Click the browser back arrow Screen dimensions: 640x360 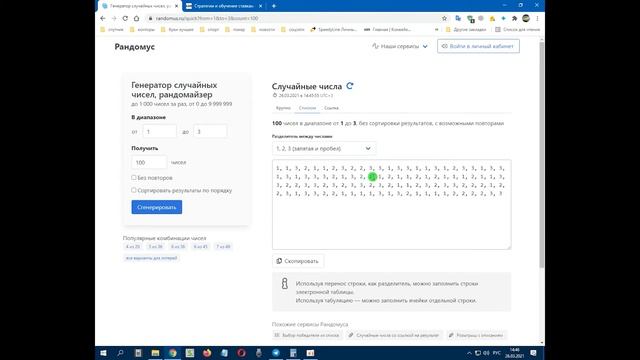pyautogui.click(x=103, y=18)
